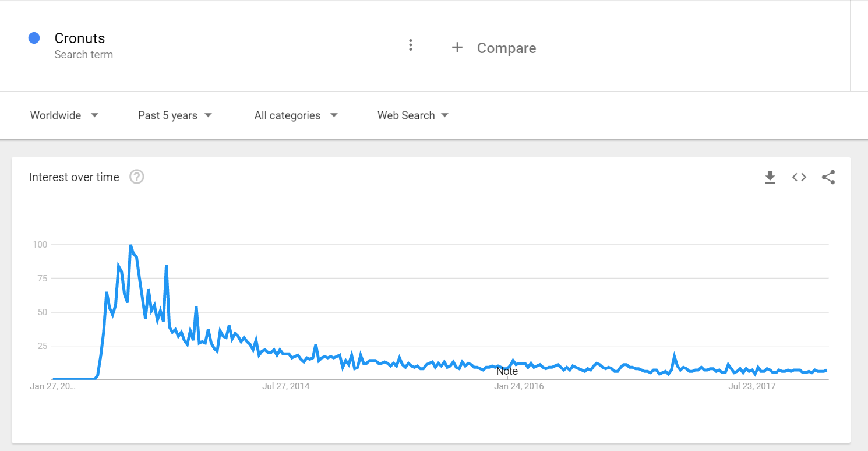The width and height of the screenshot is (868, 451).
Task: Expand the Web Search type dropdown
Action: pos(413,115)
